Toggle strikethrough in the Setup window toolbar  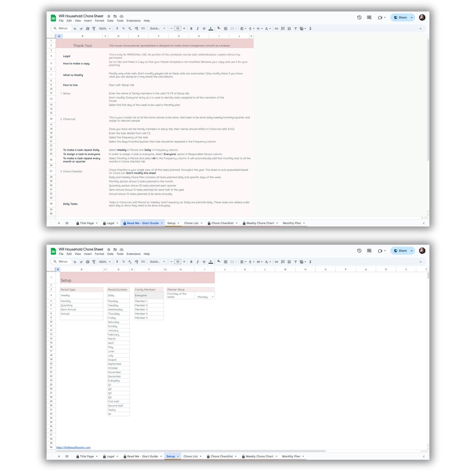coord(204,262)
